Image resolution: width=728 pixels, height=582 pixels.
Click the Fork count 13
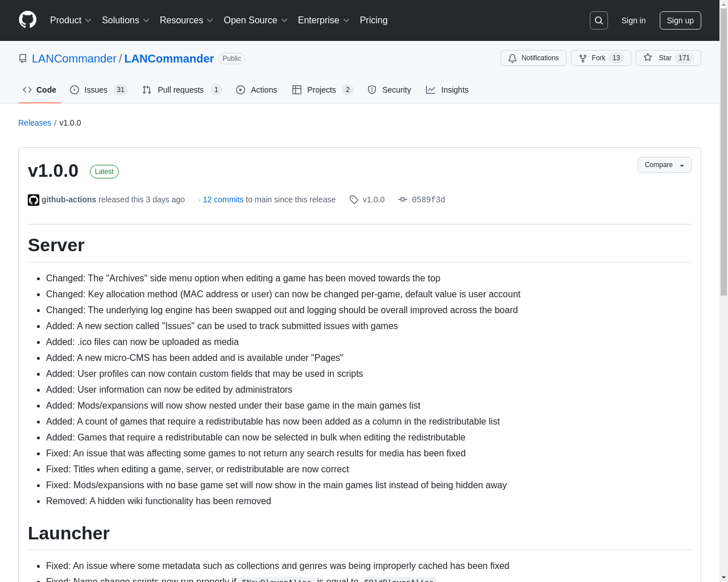(x=616, y=58)
